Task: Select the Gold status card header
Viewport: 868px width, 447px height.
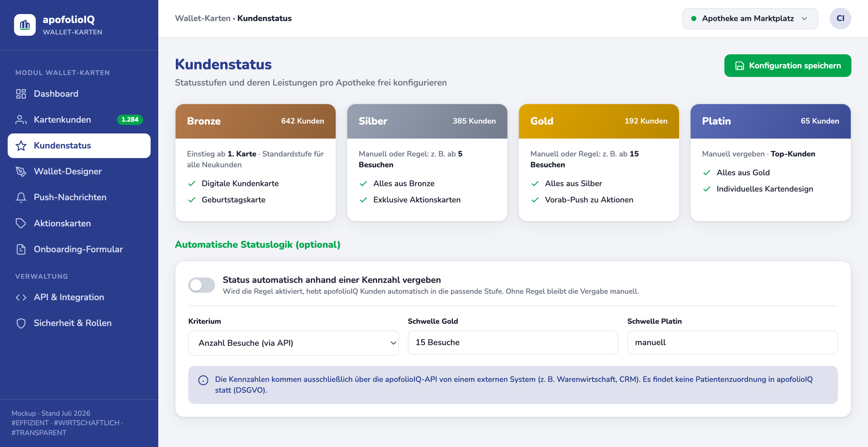Action: [x=599, y=121]
